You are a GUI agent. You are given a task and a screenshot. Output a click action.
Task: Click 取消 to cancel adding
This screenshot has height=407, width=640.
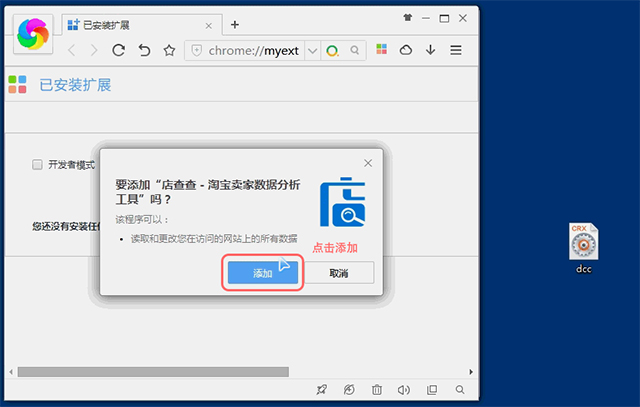coord(339,273)
